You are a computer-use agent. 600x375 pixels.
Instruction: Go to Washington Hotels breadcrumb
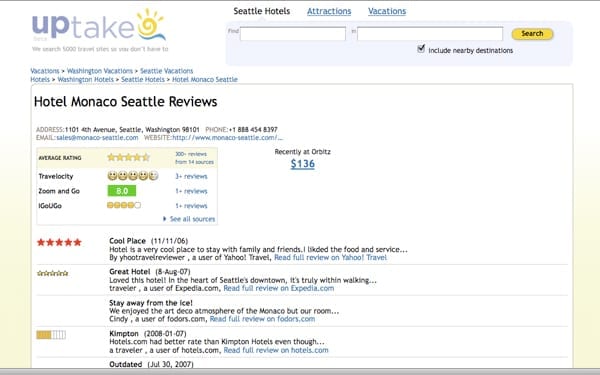pyautogui.click(x=85, y=79)
